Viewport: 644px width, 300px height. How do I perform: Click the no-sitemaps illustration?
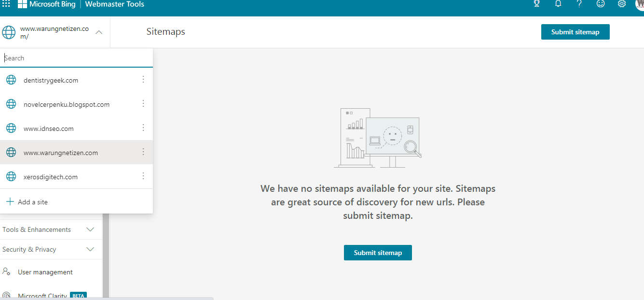tap(378, 138)
